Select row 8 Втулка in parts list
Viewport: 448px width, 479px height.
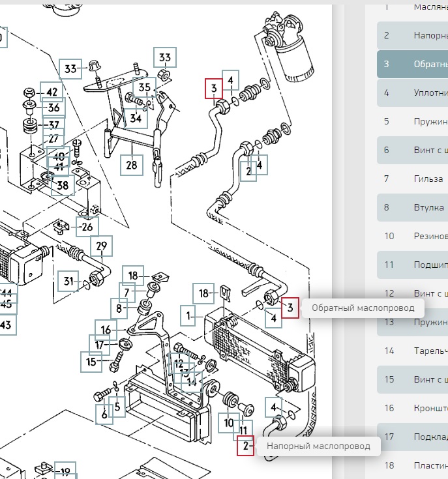pyautogui.click(x=412, y=207)
